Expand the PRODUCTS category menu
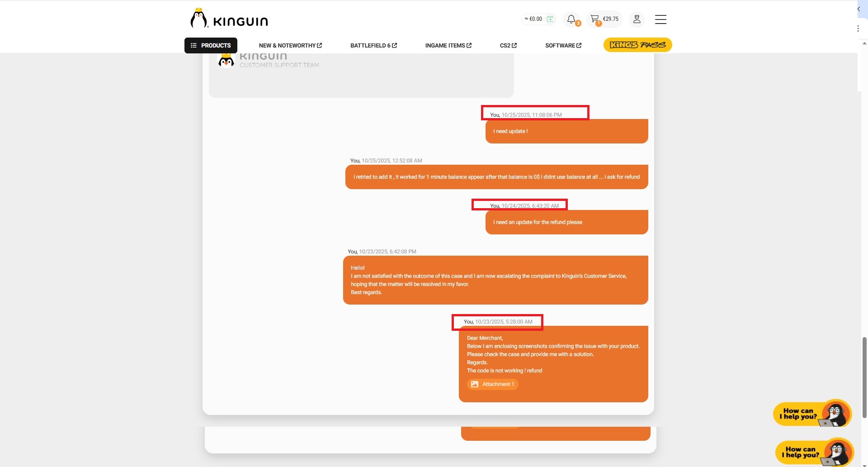 click(x=211, y=45)
